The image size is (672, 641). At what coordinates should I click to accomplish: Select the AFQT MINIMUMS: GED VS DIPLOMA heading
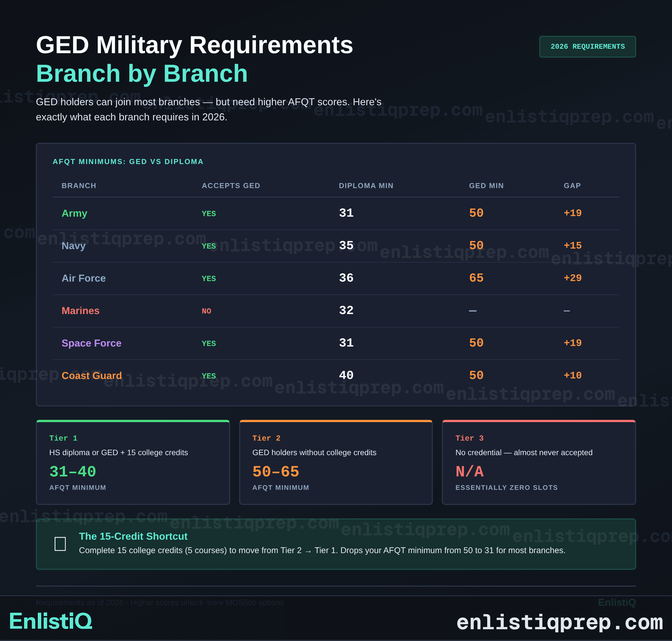[128, 162]
